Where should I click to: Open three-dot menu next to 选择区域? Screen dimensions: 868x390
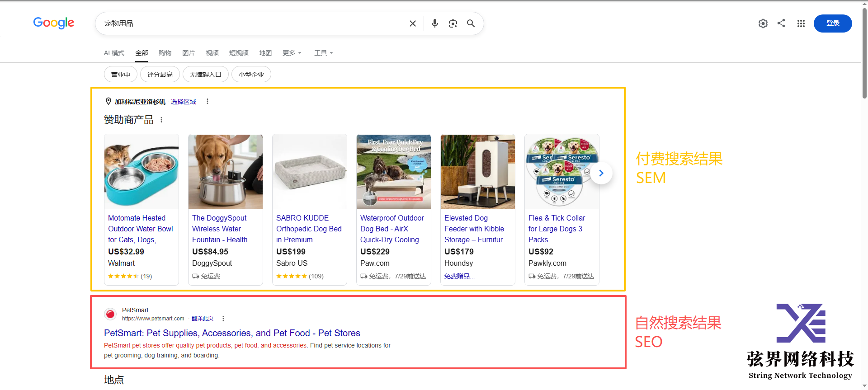pos(208,101)
